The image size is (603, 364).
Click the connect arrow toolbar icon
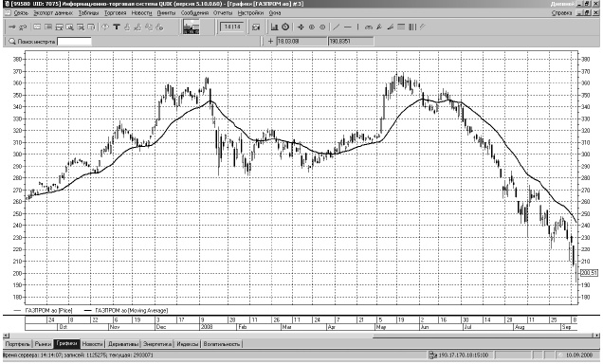(12, 27)
